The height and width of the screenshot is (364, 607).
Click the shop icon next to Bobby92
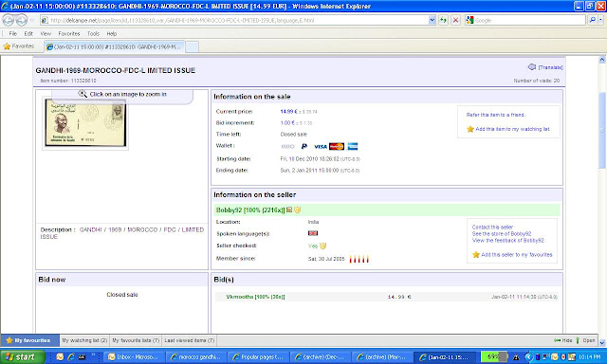(289, 209)
